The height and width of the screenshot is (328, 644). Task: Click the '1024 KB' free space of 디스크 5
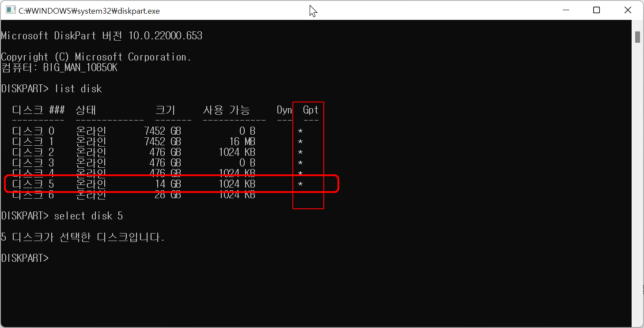[x=237, y=184]
